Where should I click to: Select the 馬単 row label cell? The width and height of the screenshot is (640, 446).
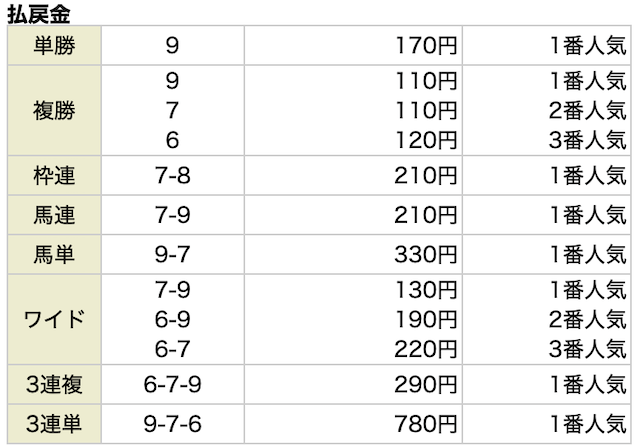(53, 254)
